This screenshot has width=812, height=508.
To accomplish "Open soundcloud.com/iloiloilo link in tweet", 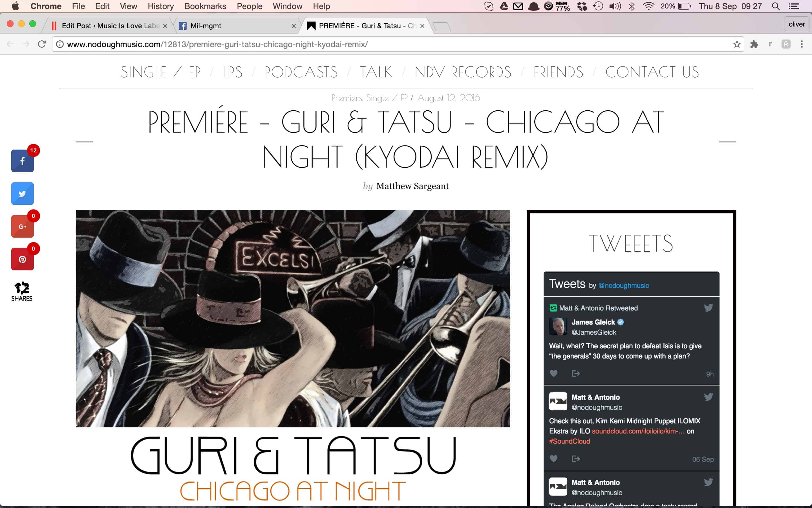I will point(638,431).
